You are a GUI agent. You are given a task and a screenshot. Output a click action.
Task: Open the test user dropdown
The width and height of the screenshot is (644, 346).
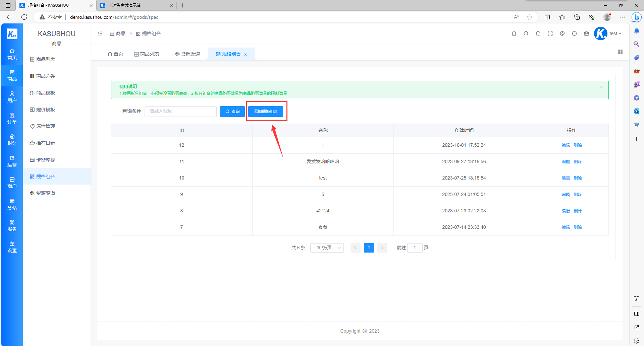tap(616, 33)
